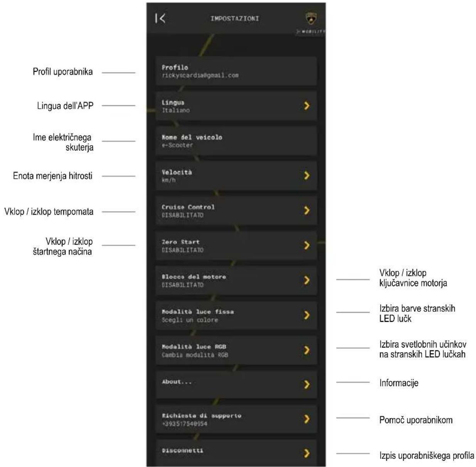This screenshot has width=476, height=467.
Task: Expand Richiesta di supporto chevron
Action: (307, 419)
